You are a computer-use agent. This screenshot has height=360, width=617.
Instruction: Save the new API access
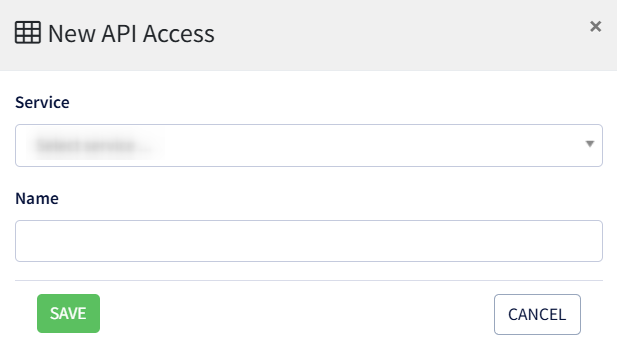(68, 313)
